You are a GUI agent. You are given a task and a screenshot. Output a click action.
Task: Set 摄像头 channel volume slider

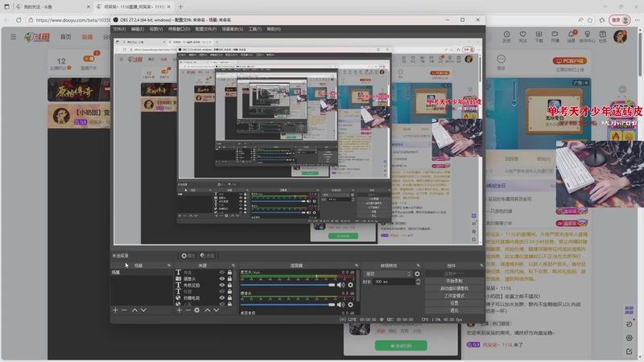click(x=287, y=305)
